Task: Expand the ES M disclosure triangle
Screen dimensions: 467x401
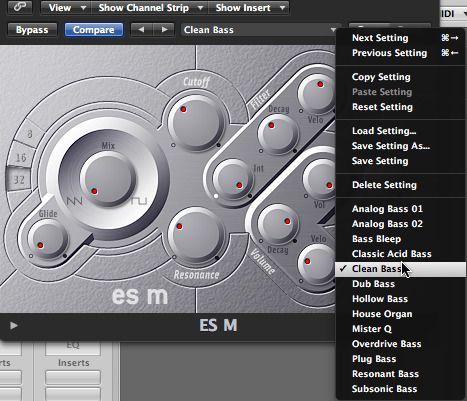Action: tap(13, 325)
